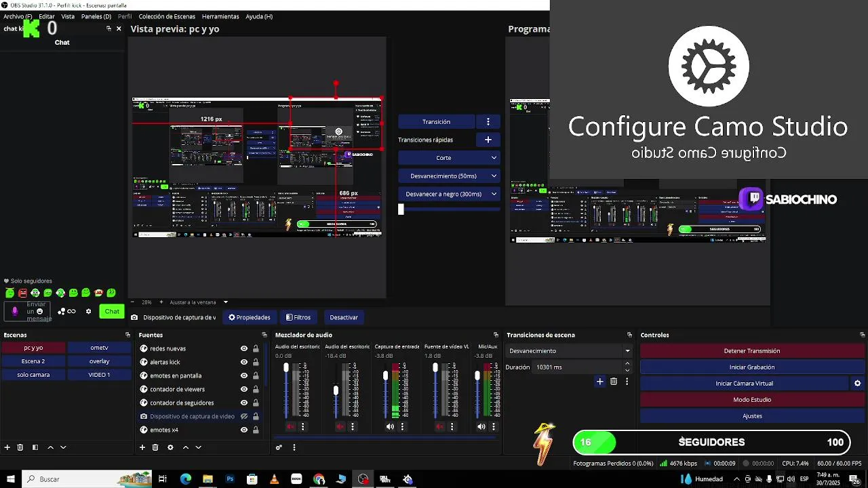This screenshot has height=488, width=868.
Task: Open the Ajustar a la ventana zoom dropdown
Action: tap(199, 302)
